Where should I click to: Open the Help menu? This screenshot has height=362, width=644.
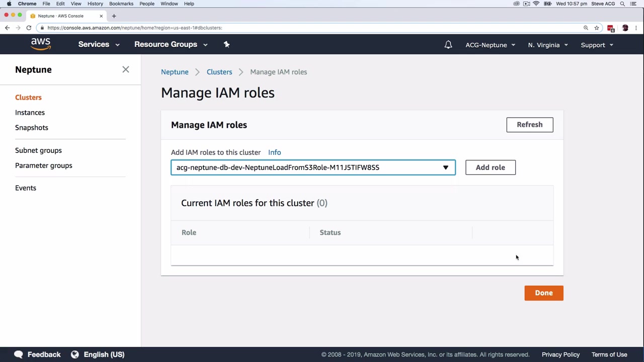pos(189,4)
